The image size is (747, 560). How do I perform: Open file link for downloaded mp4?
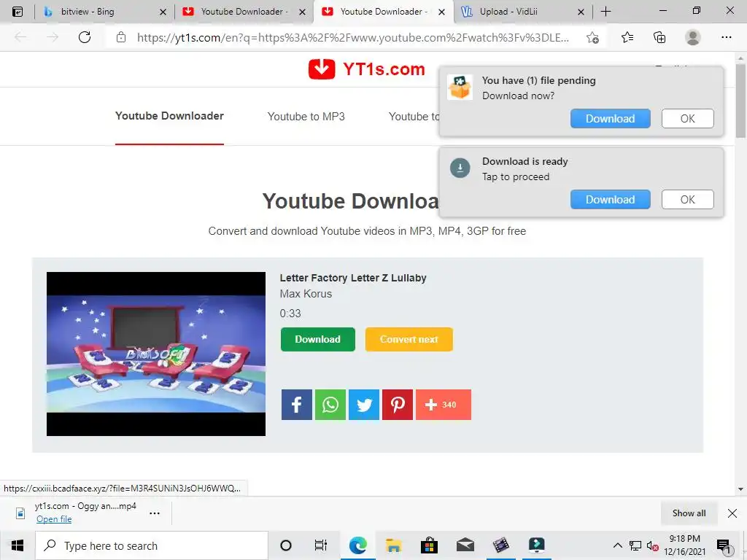[x=54, y=519]
